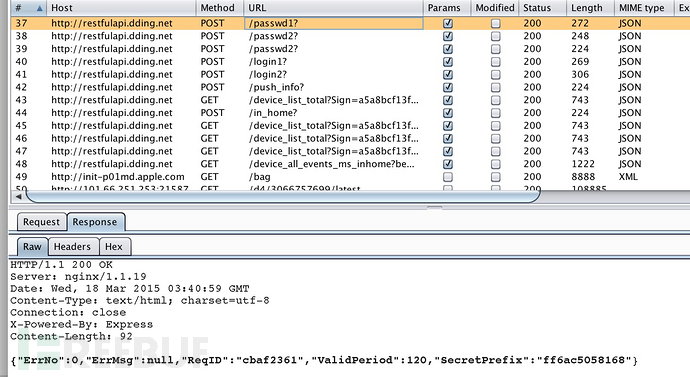This screenshot has height=377, width=690.
Task: Click the Date header line
Action: [130, 289]
